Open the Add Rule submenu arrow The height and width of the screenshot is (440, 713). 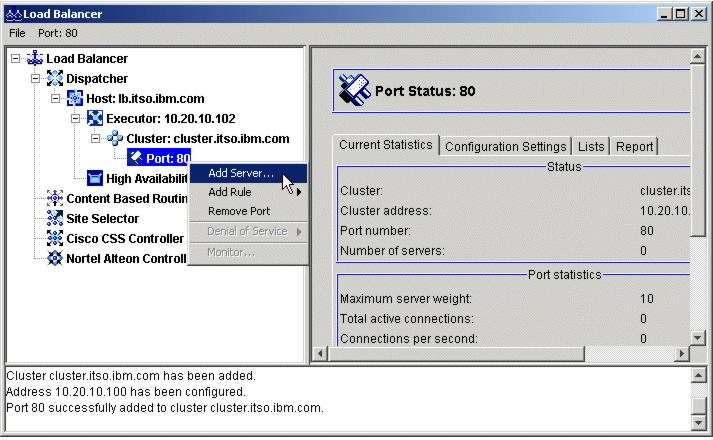[299, 192]
